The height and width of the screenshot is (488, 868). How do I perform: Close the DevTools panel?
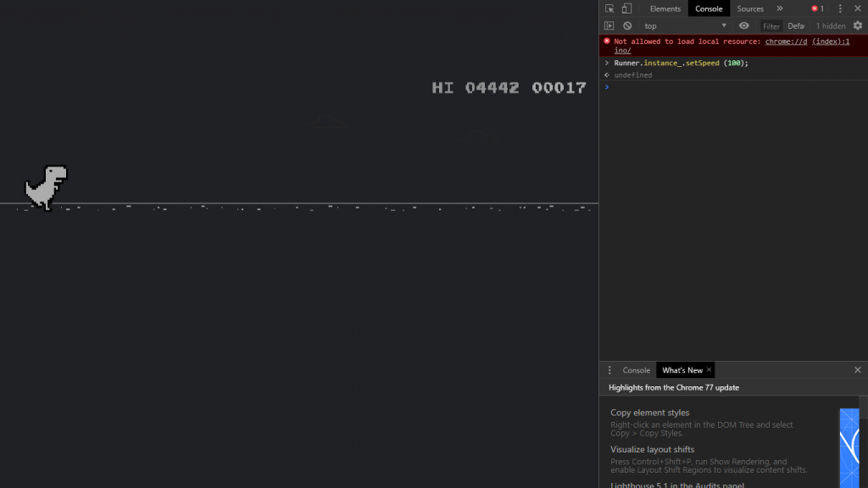point(858,8)
